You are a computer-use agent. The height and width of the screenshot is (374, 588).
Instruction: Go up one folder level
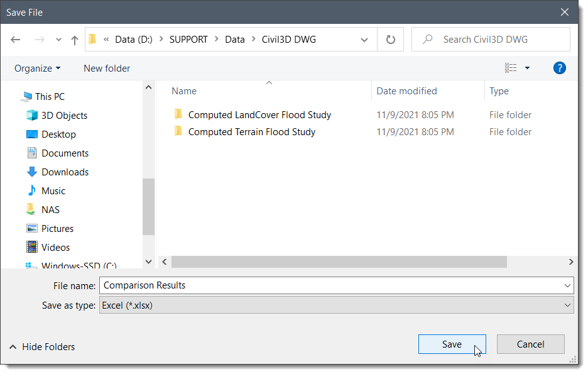point(75,40)
